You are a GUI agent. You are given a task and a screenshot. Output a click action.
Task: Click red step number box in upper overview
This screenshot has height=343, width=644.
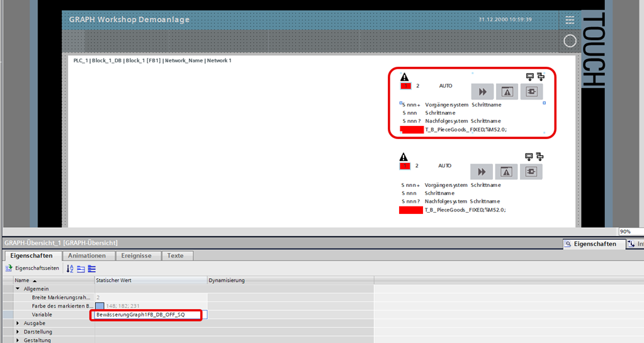pos(405,86)
